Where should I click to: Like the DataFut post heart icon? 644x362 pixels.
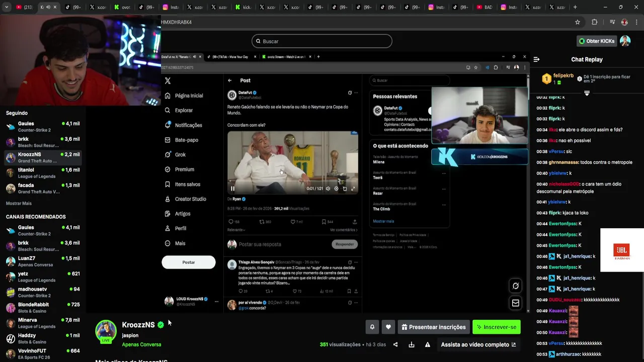[x=293, y=221]
